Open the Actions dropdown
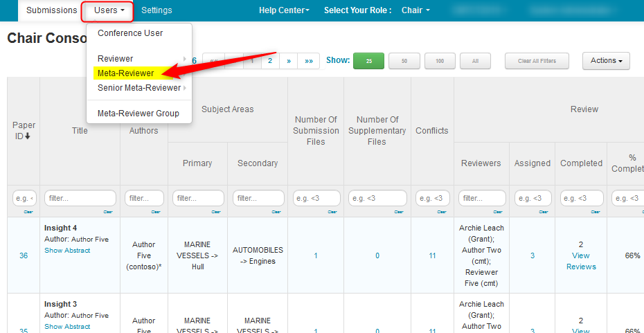Image resolution: width=644 pixels, height=333 pixels. point(606,61)
